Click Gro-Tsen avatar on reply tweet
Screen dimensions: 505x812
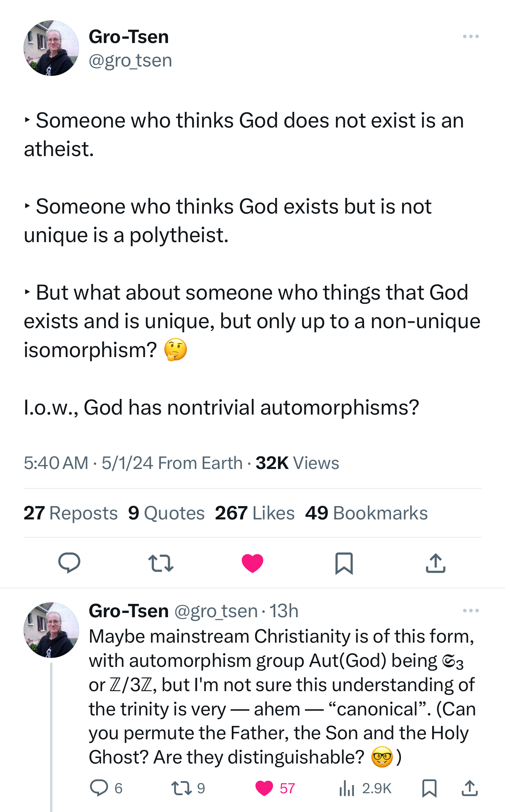point(51,630)
